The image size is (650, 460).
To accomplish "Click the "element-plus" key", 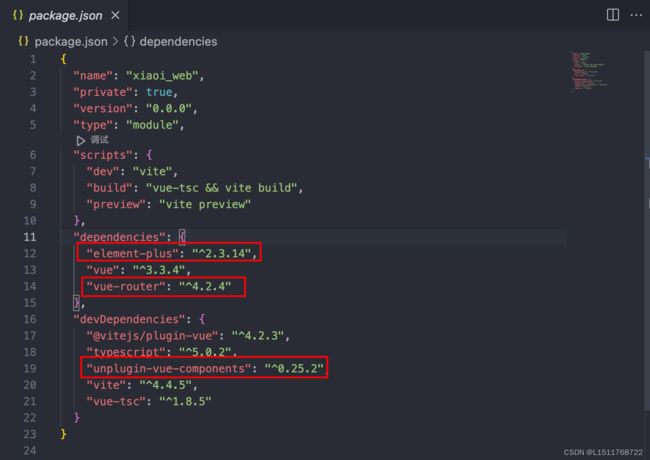I will click(133, 253).
